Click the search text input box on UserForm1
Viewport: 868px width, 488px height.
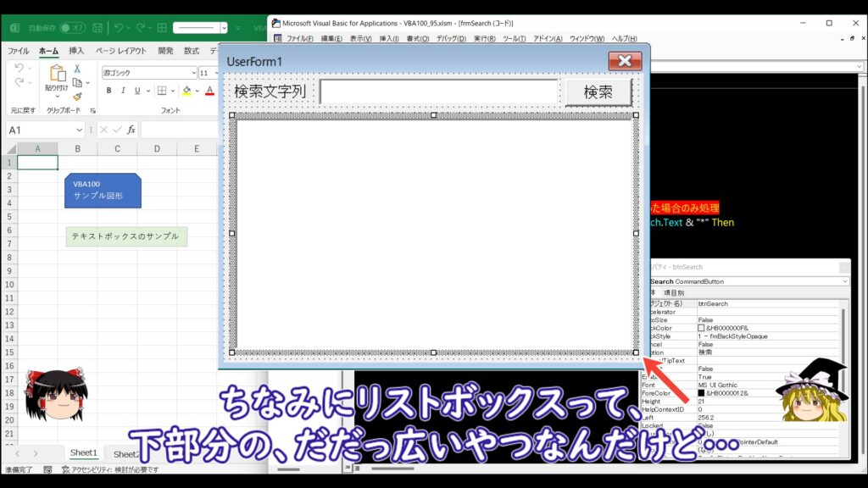click(438, 92)
